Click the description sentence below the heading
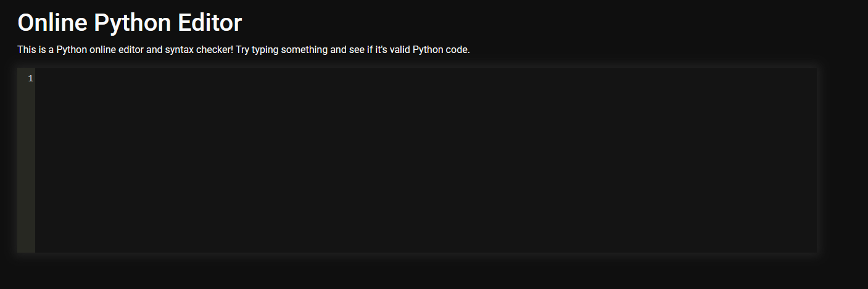This screenshot has width=868, height=289. click(x=244, y=49)
